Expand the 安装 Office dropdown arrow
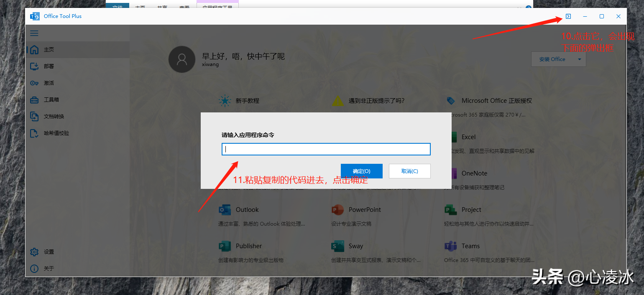Viewport: 644px width, 295px height. coord(580,59)
